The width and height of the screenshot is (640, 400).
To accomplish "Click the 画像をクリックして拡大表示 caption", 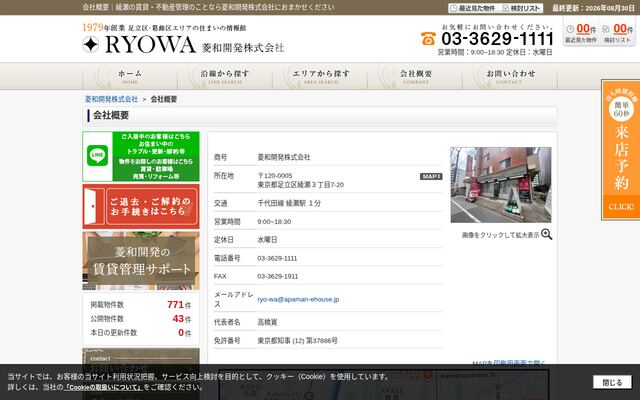I will (500, 235).
